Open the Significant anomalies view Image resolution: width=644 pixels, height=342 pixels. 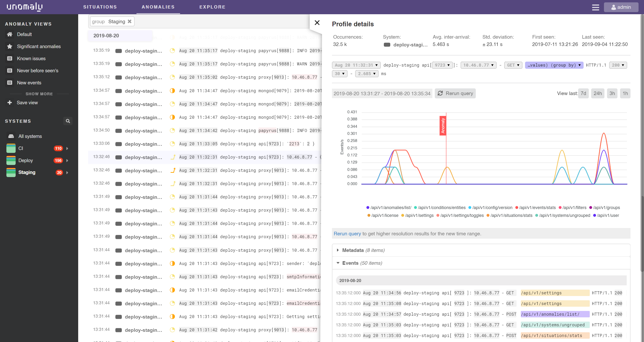[39, 46]
